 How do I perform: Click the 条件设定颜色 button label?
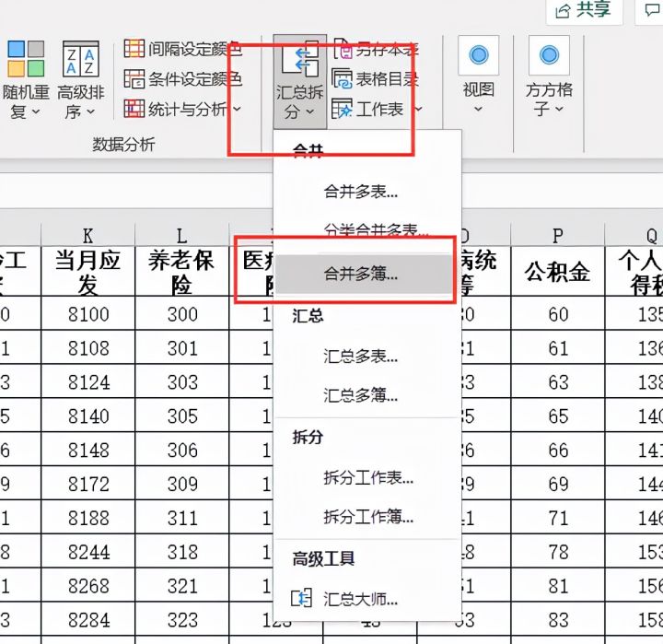[194, 79]
